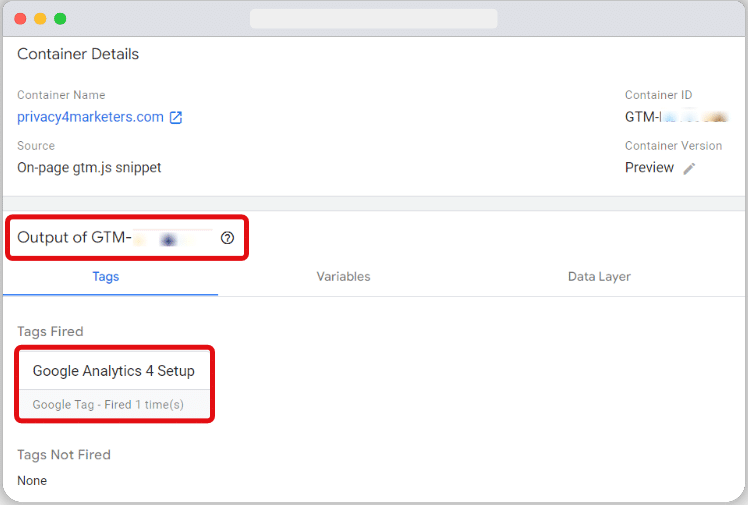Select Google Tag - Fired 1 time(s) text
Screen dimensions: 748x505
point(108,405)
